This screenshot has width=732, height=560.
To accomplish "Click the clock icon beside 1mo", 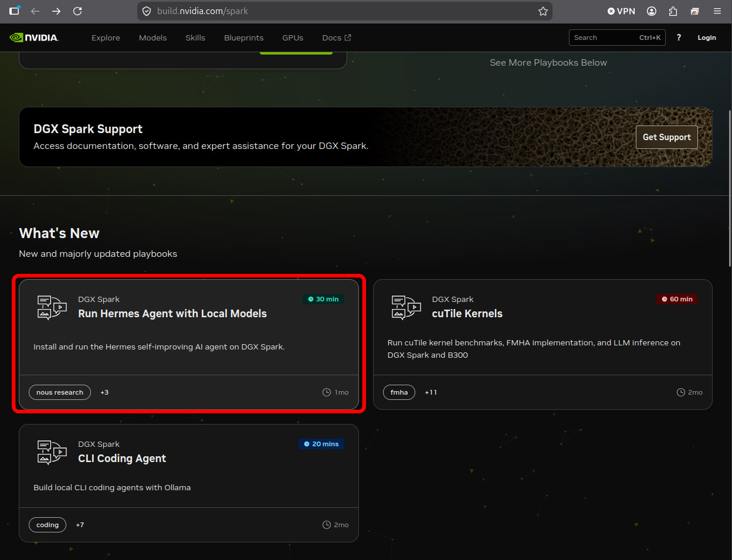I will coord(327,392).
